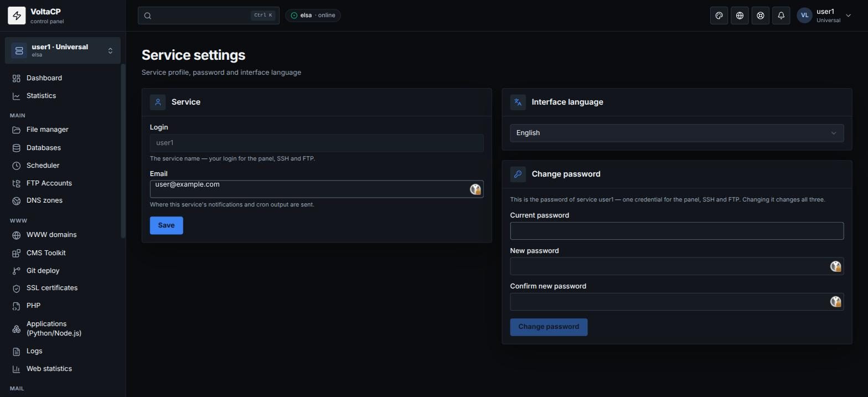Click the elsa online status badge

313,16
